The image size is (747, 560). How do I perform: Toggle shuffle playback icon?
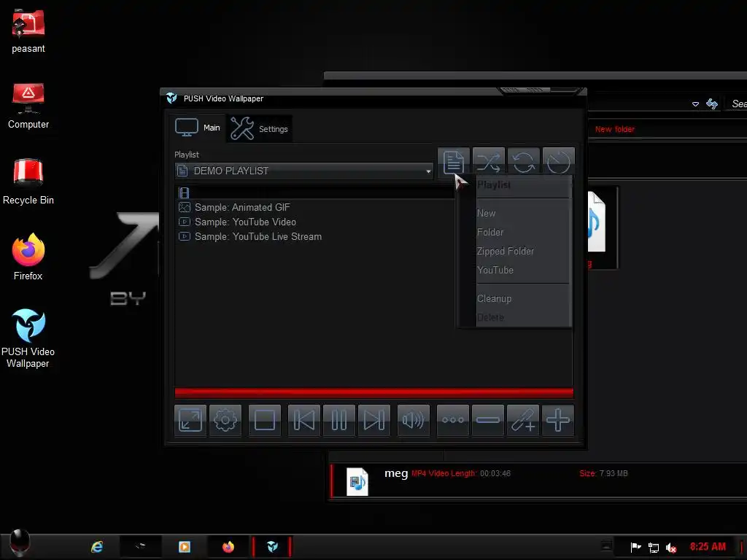[x=489, y=162]
